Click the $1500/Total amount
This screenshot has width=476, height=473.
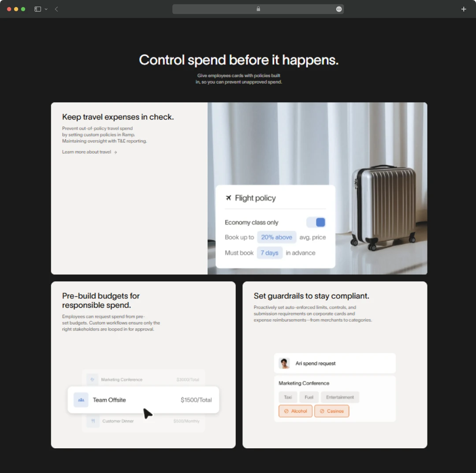click(x=196, y=400)
